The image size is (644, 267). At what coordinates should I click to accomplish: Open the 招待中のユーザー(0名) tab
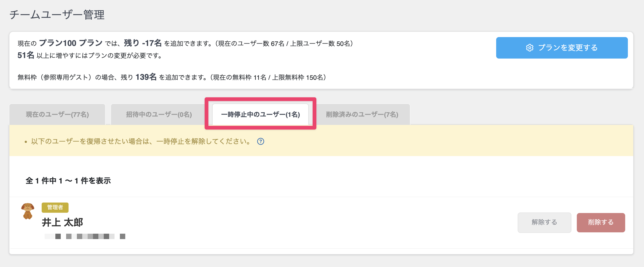pyautogui.click(x=159, y=114)
